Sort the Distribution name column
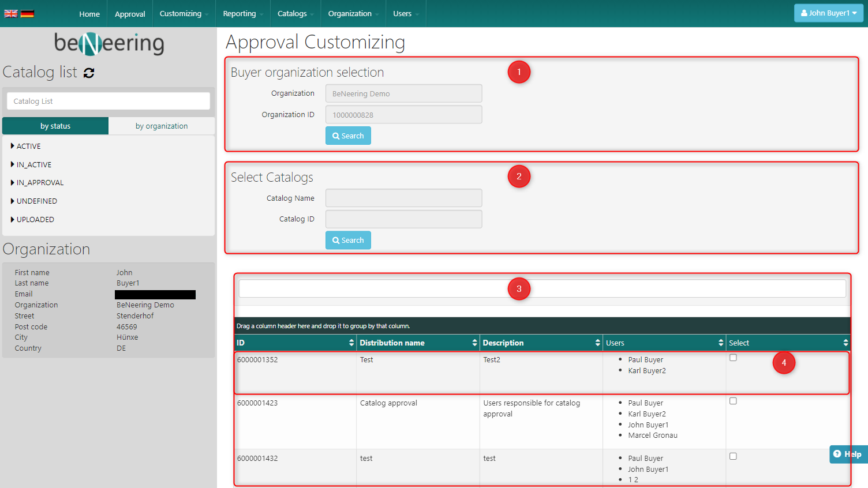Screen dimensions: 868x488 (474, 343)
